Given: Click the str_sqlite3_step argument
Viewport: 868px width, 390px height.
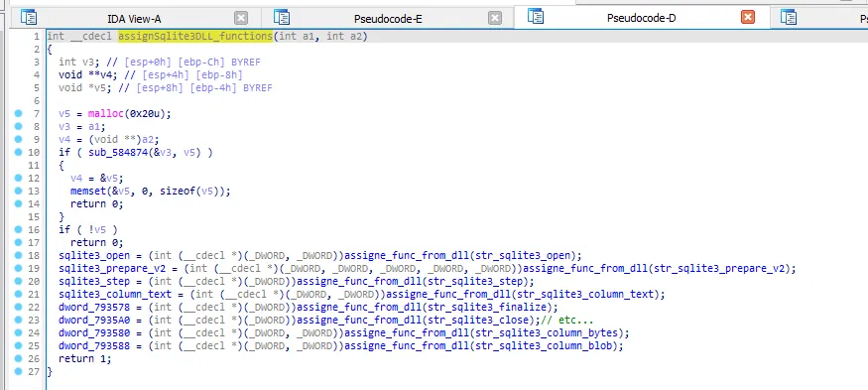Looking at the screenshot, I should [x=476, y=281].
